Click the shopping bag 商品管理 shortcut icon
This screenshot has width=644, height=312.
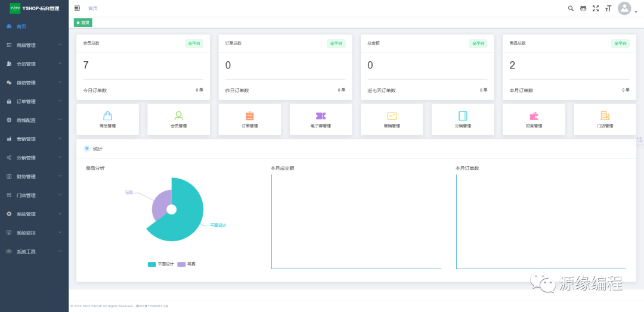[x=107, y=116]
